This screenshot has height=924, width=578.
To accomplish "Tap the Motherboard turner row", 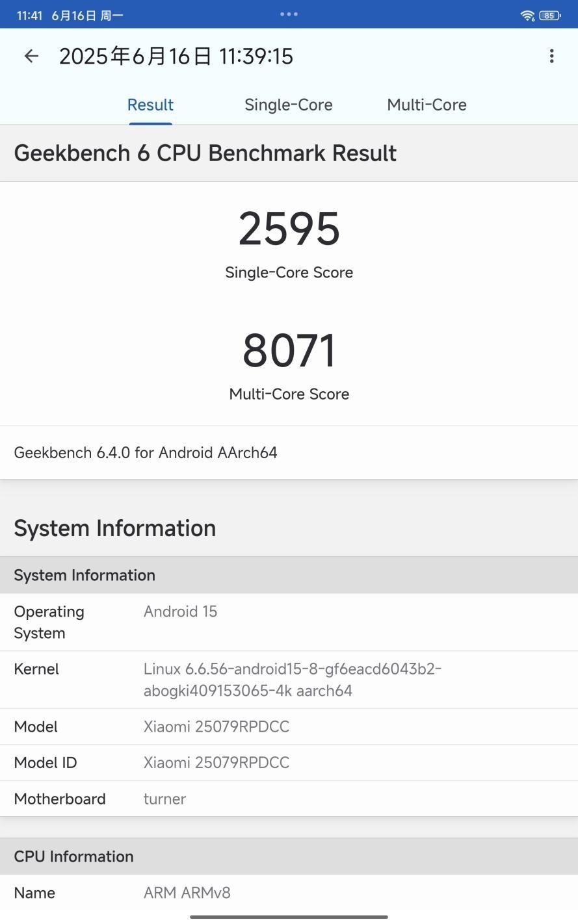I will point(289,799).
